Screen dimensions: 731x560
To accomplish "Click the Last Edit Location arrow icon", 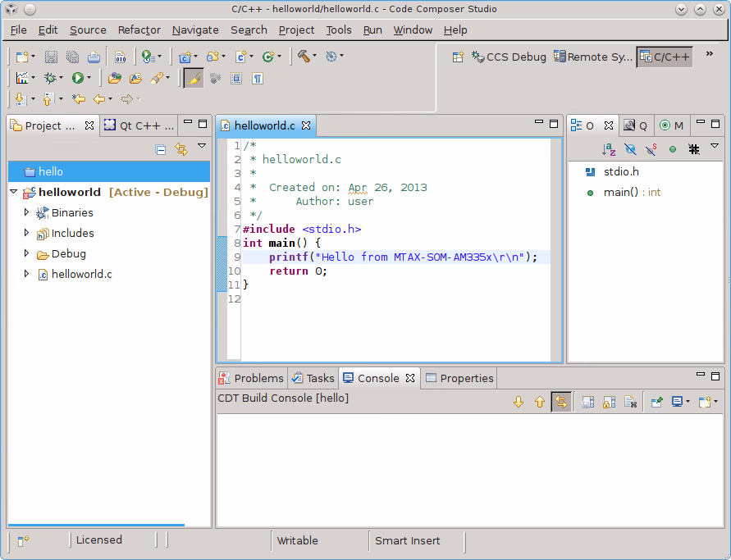I will [x=79, y=98].
